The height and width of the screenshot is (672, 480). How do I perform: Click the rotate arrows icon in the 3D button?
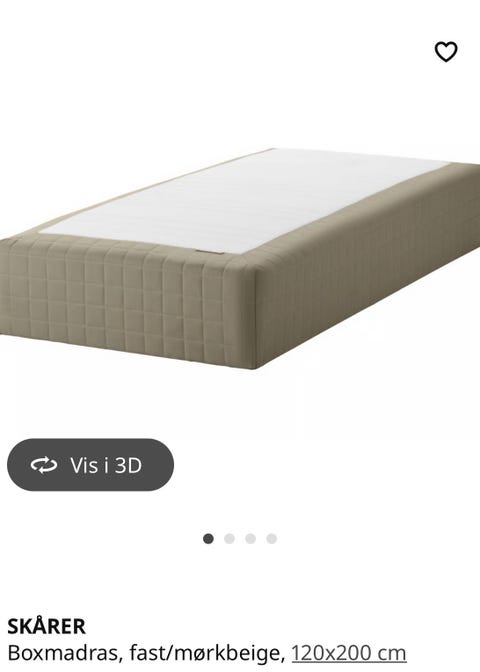click(x=44, y=465)
